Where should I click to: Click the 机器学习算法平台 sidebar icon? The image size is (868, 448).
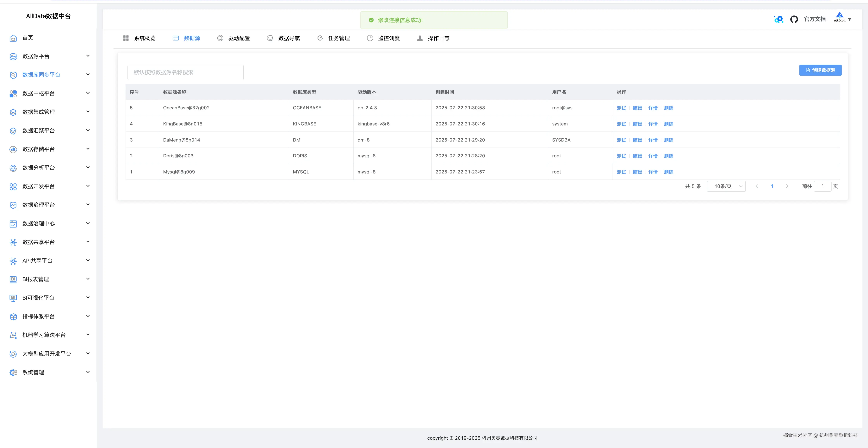pos(13,335)
